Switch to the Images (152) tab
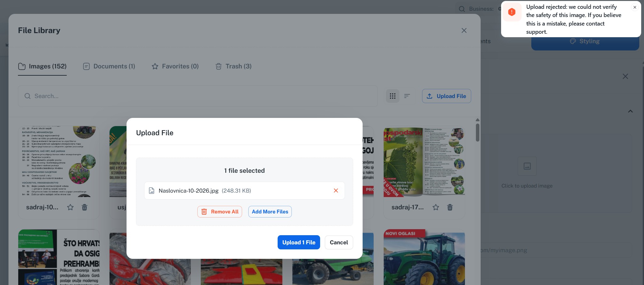 click(42, 66)
